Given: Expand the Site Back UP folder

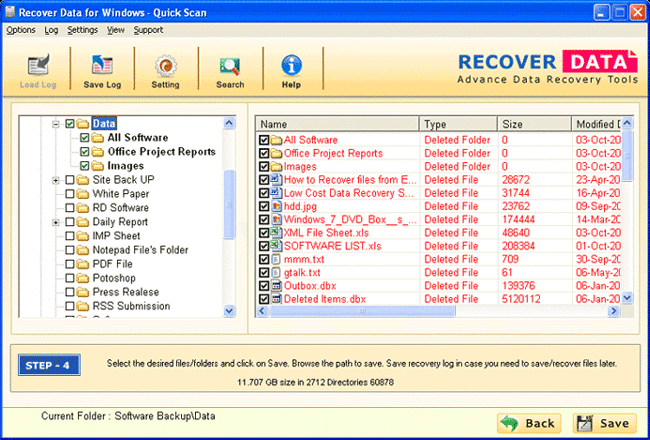Looking at the screenshot, I should coord(56,180).
